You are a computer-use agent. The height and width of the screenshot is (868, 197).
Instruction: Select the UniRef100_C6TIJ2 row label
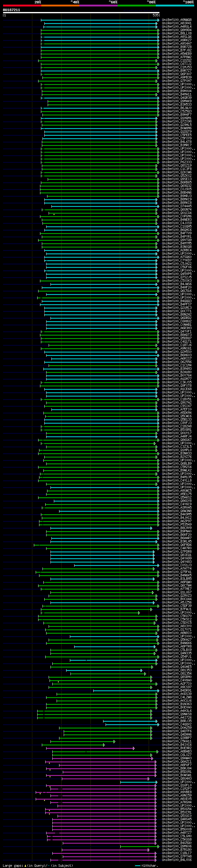[x=176, y=64]
